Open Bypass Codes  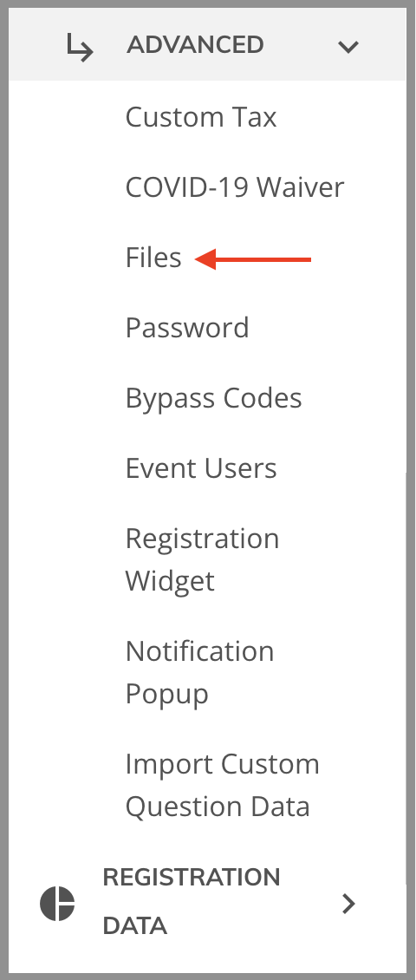[x=213, y=398]
